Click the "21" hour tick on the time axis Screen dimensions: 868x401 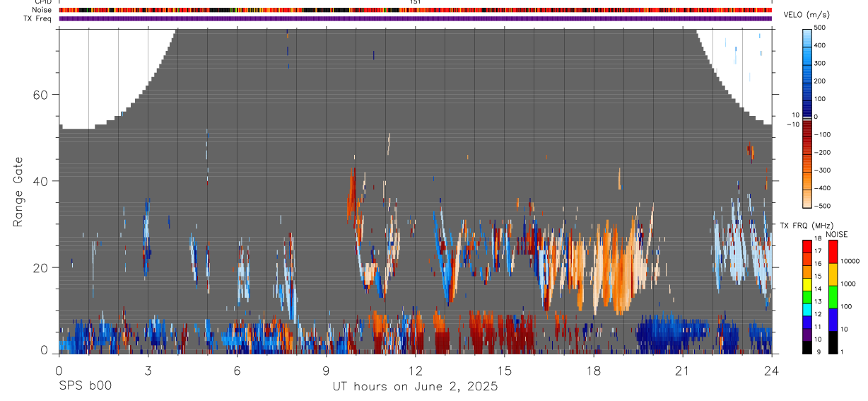(683, 370)
